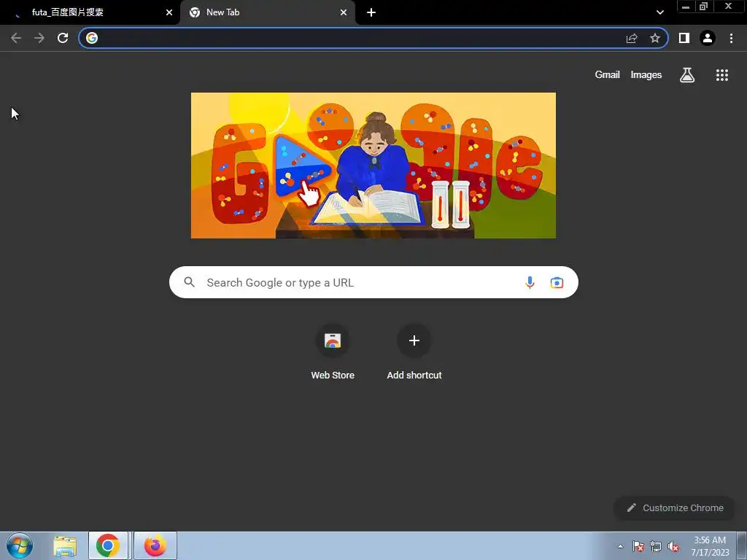This screenshot has height=560, width=747.
Task: Open the Windows Start menu
Action: coord(20,545)
